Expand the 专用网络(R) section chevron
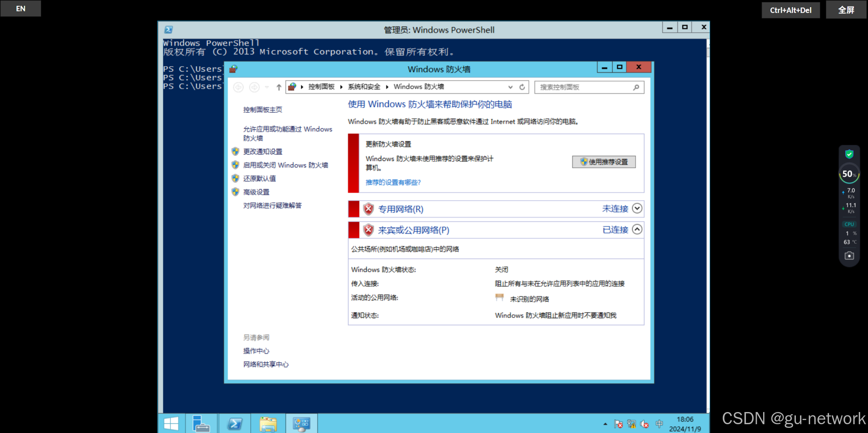The image size is (868, 433). click(637, 208)
